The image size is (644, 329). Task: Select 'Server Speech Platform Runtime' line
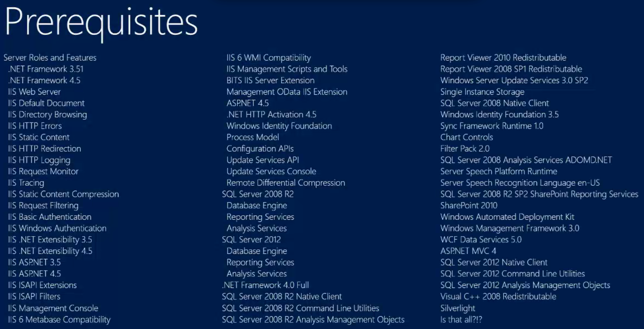point(499,172)
